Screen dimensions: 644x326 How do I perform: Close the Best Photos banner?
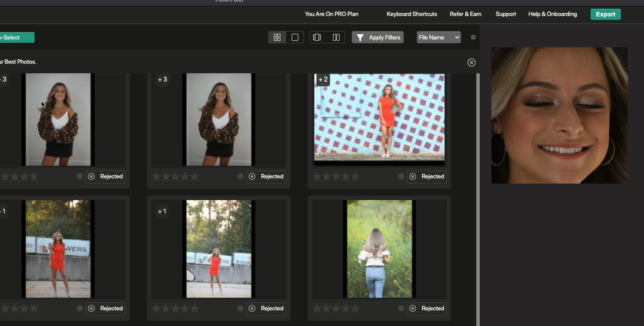pyautogui.click(x=471, y=62)
